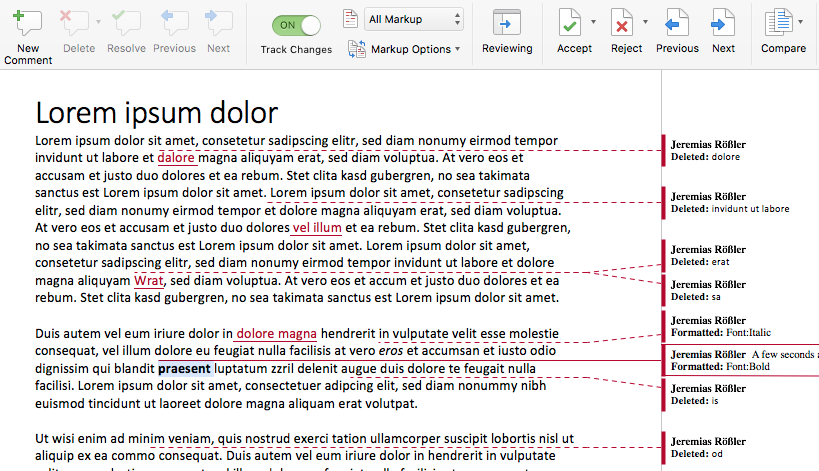The width and height of the screenshot is (819, 471).
Task: Expand the Compare dropdown arrow
Action: [800, 22]
